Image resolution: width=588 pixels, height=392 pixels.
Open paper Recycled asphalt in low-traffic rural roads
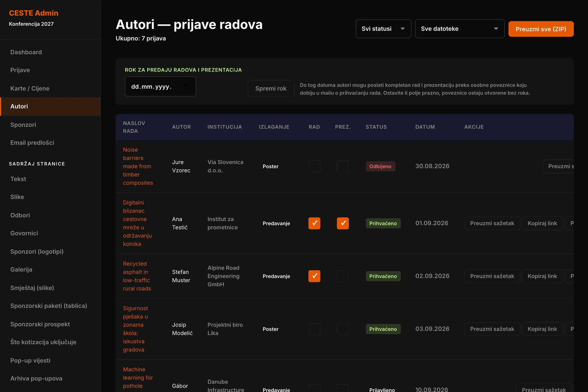137,276
